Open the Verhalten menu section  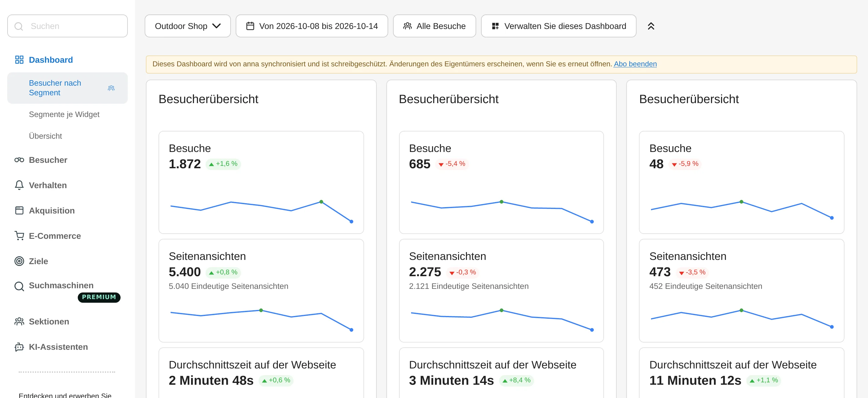coord(48,185)
